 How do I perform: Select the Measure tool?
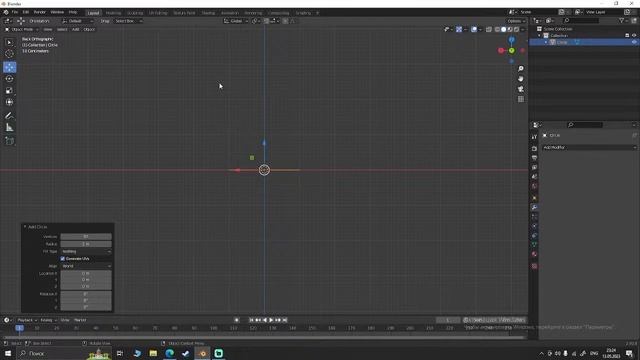click(9, 128)
